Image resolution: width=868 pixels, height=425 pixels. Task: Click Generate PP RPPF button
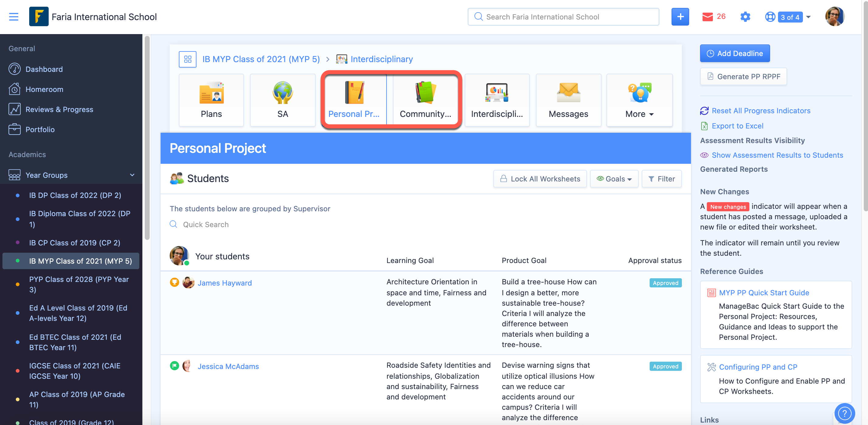coord(743,77)
